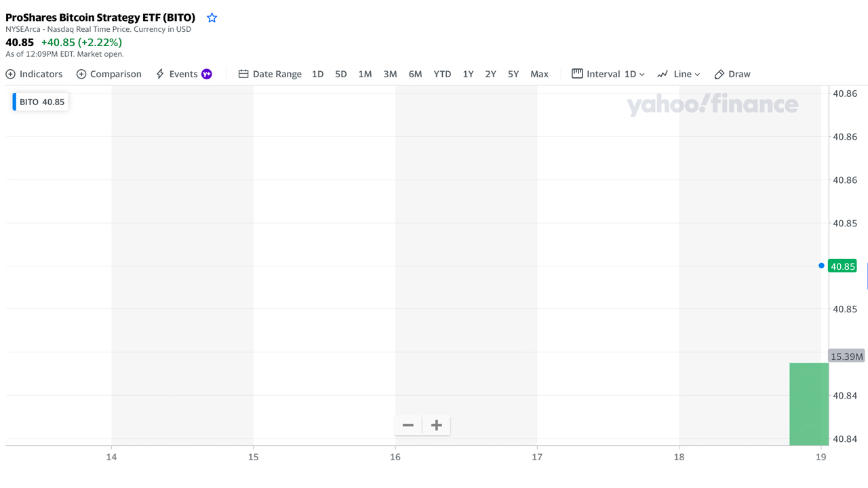Select the 1Y time range
The image size is (868, 488).
pyautogui.click(x=468, y=74)
